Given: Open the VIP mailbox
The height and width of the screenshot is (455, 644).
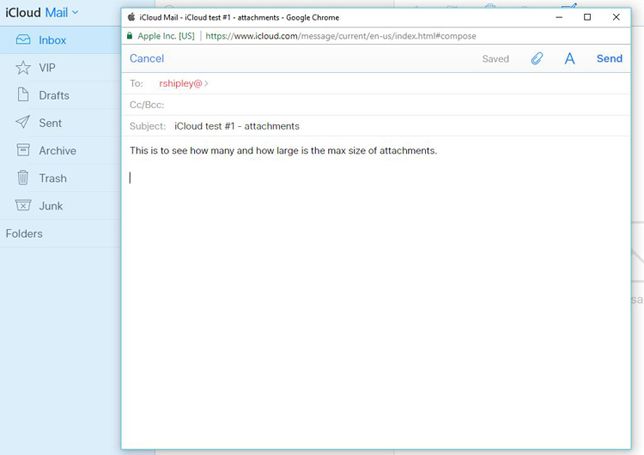Looking at the screenshot, I should (x=60, y=68).
